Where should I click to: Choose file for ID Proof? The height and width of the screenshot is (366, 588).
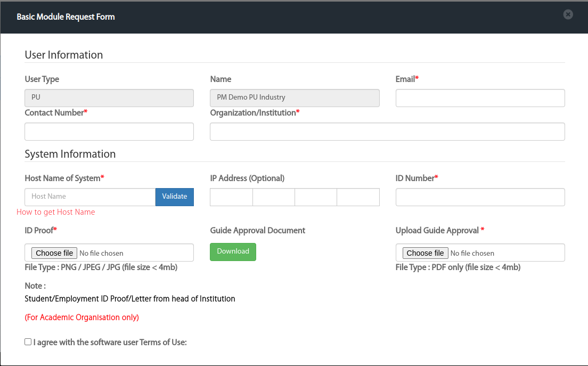54,253
